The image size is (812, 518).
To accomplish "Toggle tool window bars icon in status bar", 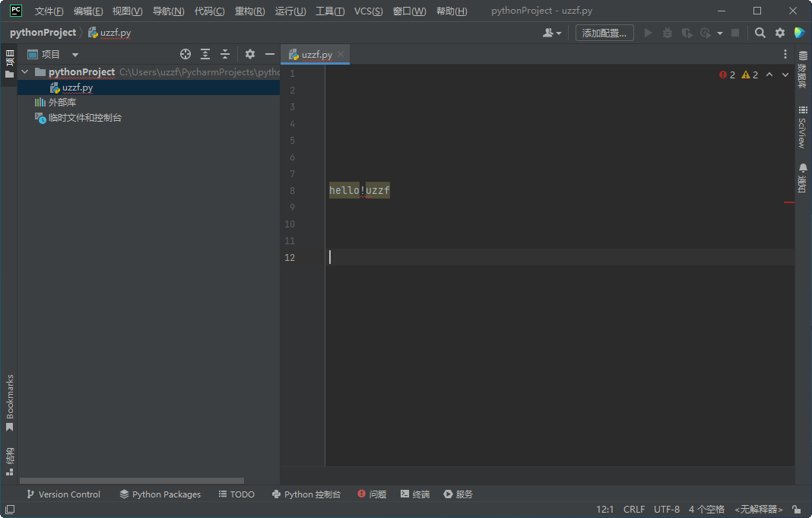I will point(10,509).
